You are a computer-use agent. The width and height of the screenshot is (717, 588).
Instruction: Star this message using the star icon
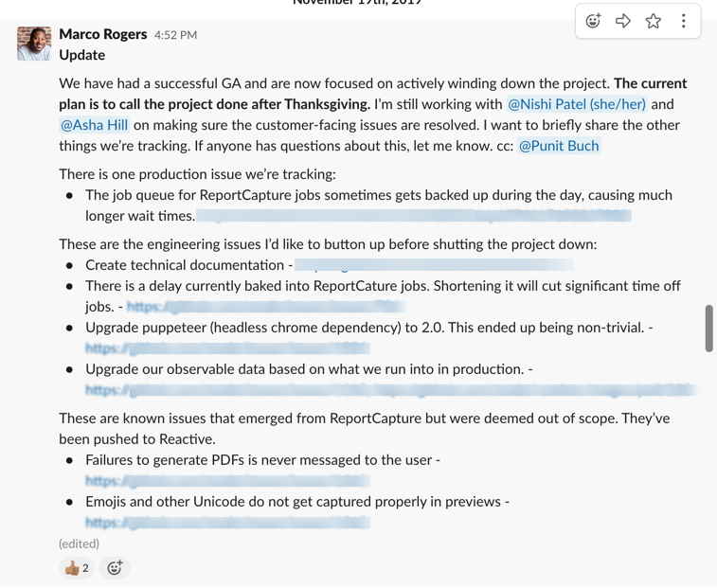click(x=654, y=21)
